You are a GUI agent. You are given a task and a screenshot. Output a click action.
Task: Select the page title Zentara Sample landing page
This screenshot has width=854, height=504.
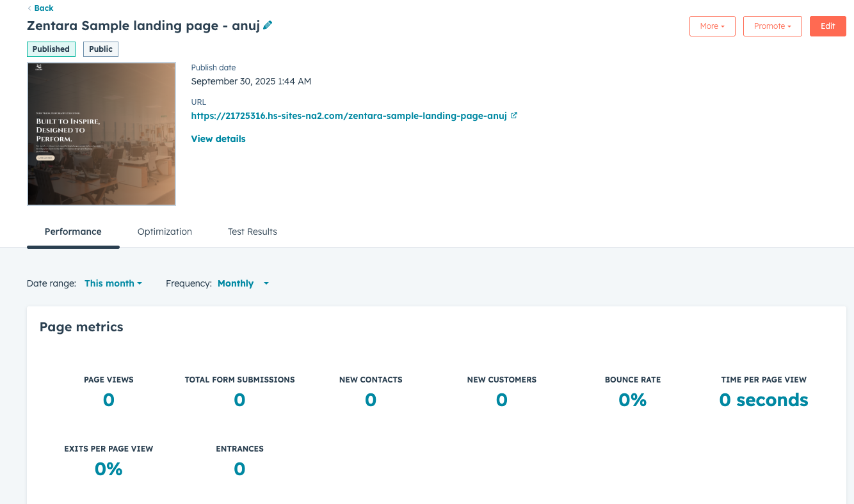(143, 26)
